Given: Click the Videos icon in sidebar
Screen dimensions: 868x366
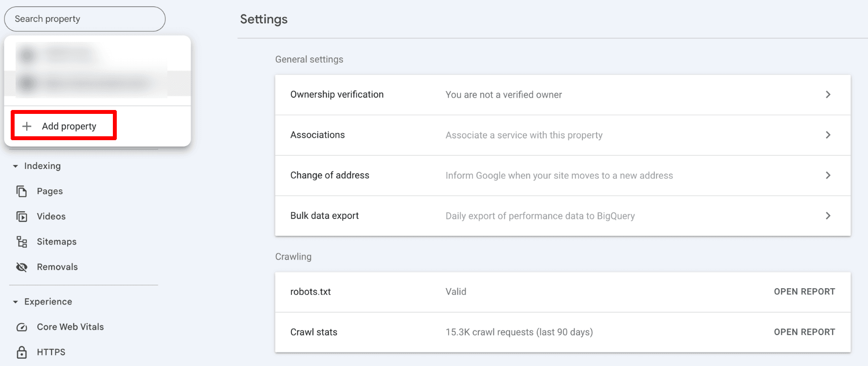Looking at the screenshot, I should (21, 217).
